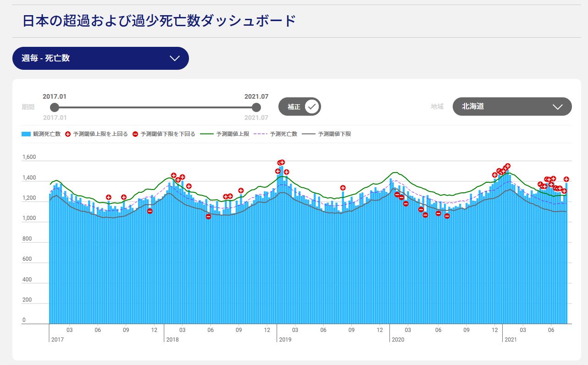This screenshot has width=588, height=365.
Task: Click the middle of the period slider track
Action: click(155, 107)
